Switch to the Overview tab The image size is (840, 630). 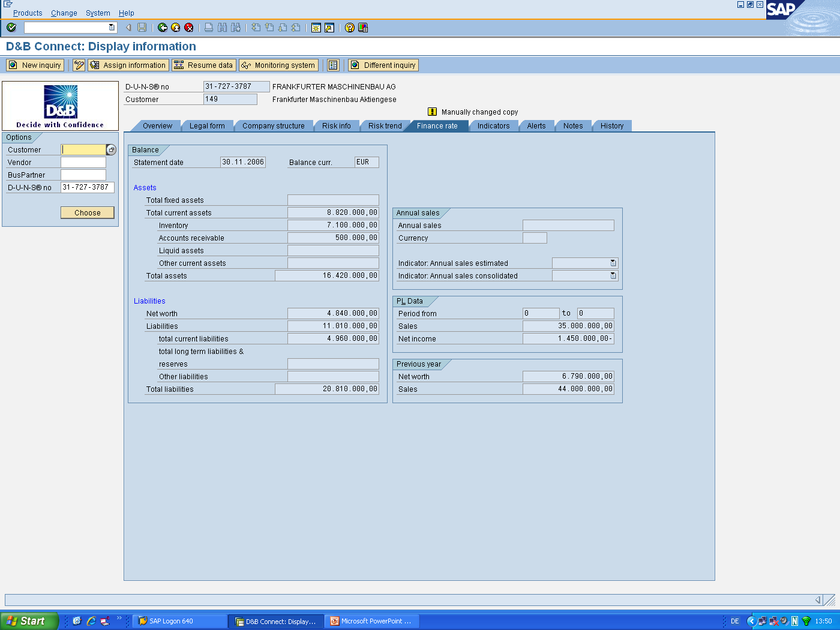(x=157, y=126)
